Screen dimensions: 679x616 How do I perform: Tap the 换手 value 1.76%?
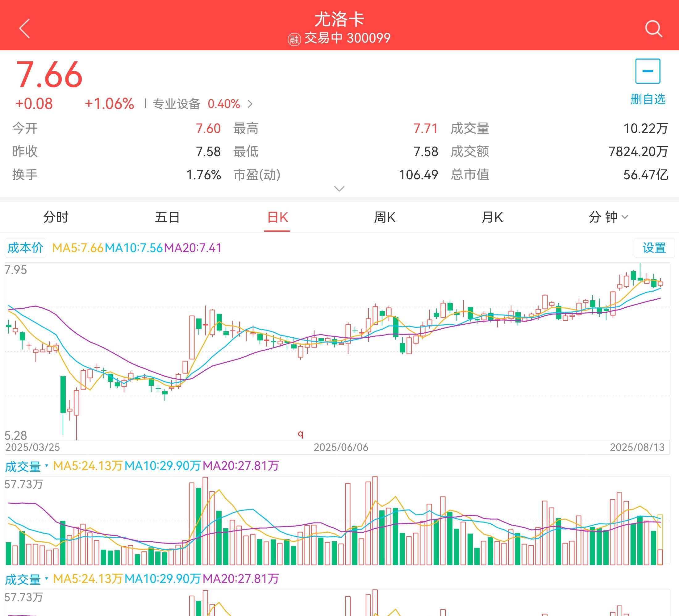coord(204,175)
